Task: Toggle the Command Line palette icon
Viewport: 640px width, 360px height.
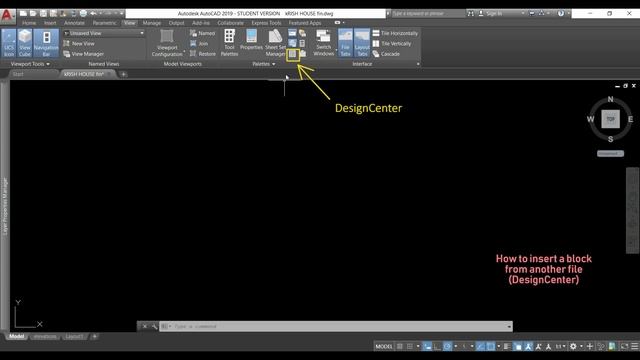Action: point(293,33)
